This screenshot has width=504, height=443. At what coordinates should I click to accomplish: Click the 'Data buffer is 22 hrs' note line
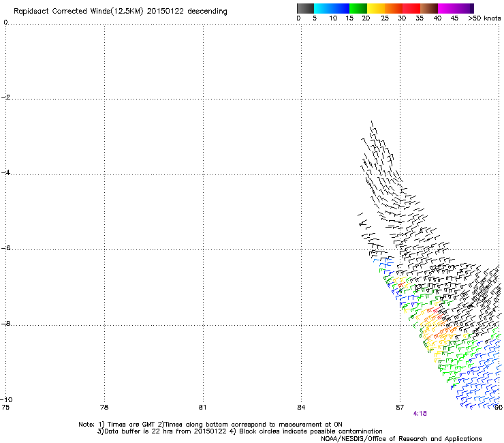coord(240,431)
